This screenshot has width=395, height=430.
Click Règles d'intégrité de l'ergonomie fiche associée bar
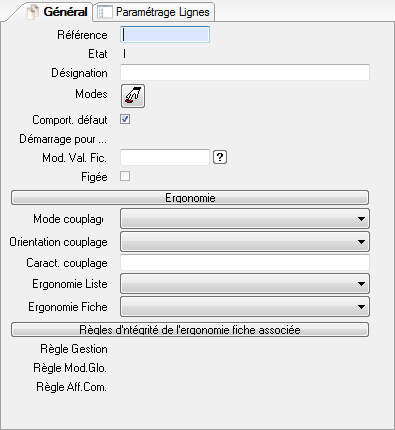(x=190, y=330)
